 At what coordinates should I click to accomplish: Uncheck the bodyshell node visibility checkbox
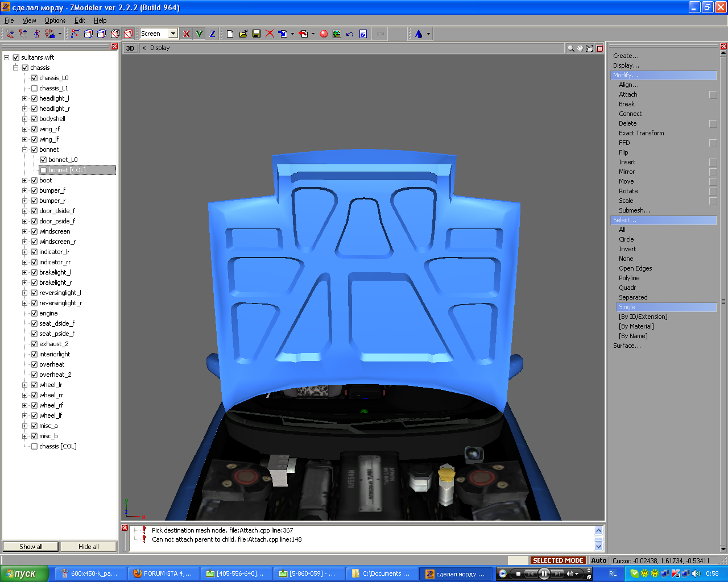(34, 119)
